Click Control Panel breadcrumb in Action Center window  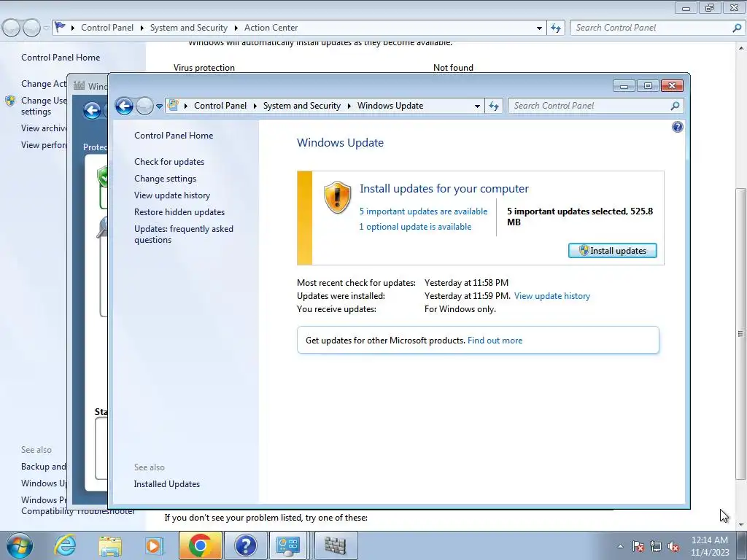tap(107, 28)
